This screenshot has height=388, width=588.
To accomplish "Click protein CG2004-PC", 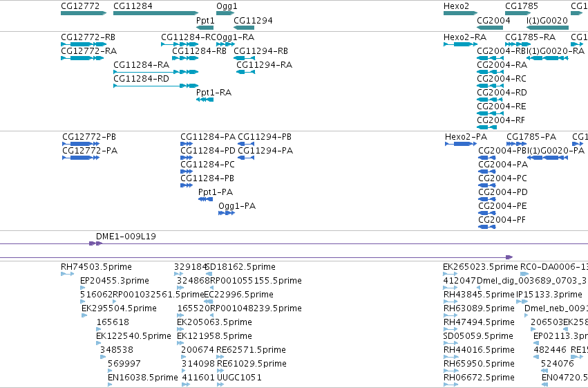I will pyautogui.click(x=486, y=186).
